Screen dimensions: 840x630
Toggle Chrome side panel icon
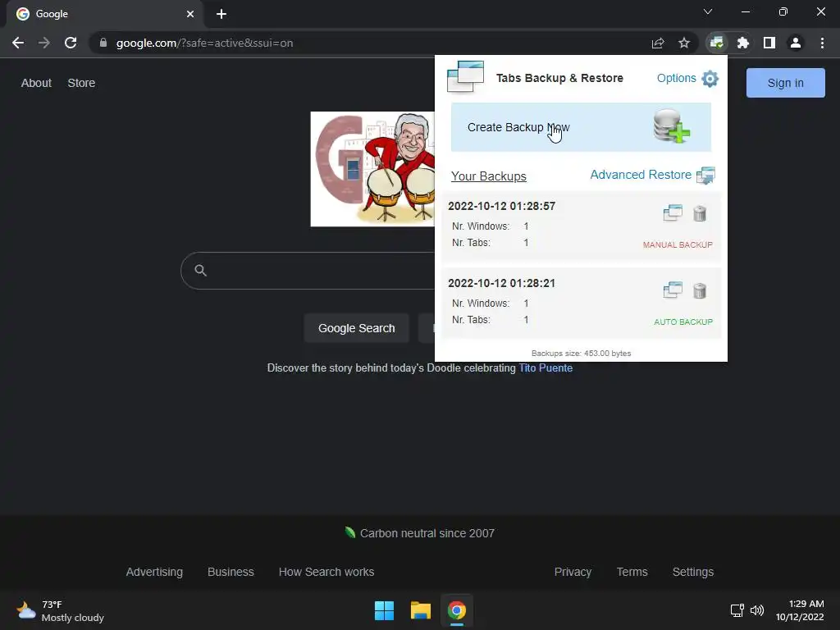(769, 43)
